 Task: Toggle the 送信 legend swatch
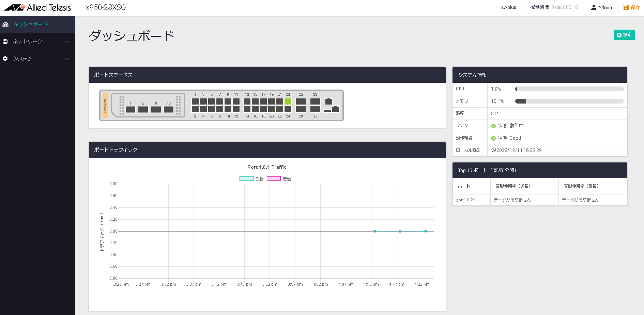[274, 178]
